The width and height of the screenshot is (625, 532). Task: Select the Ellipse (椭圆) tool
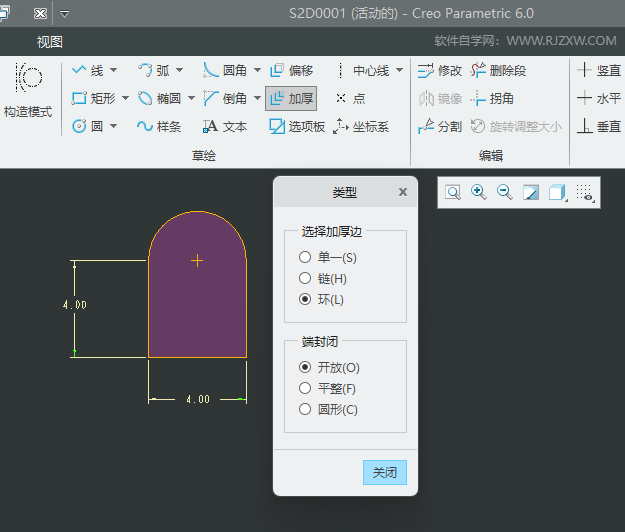[x=159, y=98]
